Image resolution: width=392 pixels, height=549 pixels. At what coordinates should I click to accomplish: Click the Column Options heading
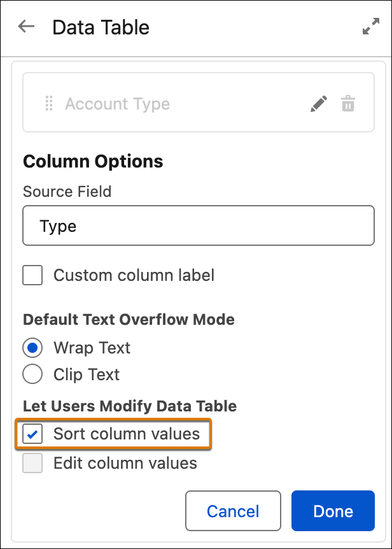pos(93,161)
